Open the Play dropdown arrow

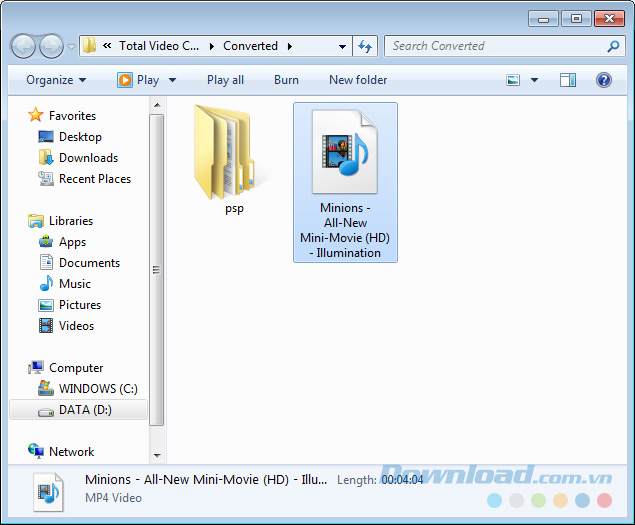point(172,80)
